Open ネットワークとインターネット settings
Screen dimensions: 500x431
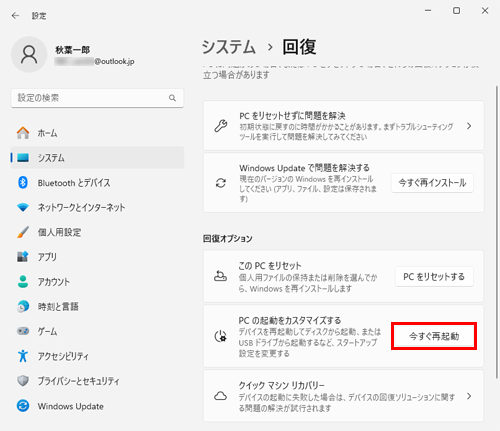pos(97,207)
